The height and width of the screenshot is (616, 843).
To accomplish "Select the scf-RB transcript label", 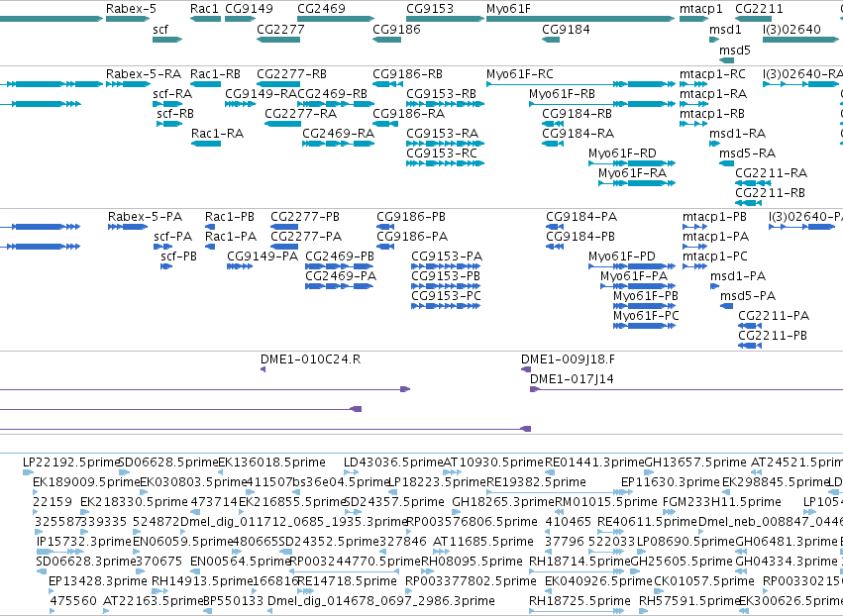I will tap(175, 114).
